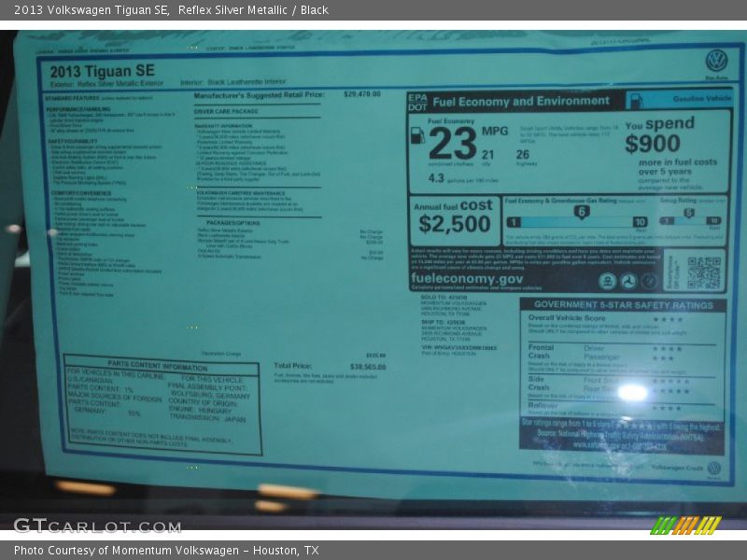Click the 'WARRANTY INFORMATION' heading
The width and height of the screenshot is (747, 560).
pos(223,126)
